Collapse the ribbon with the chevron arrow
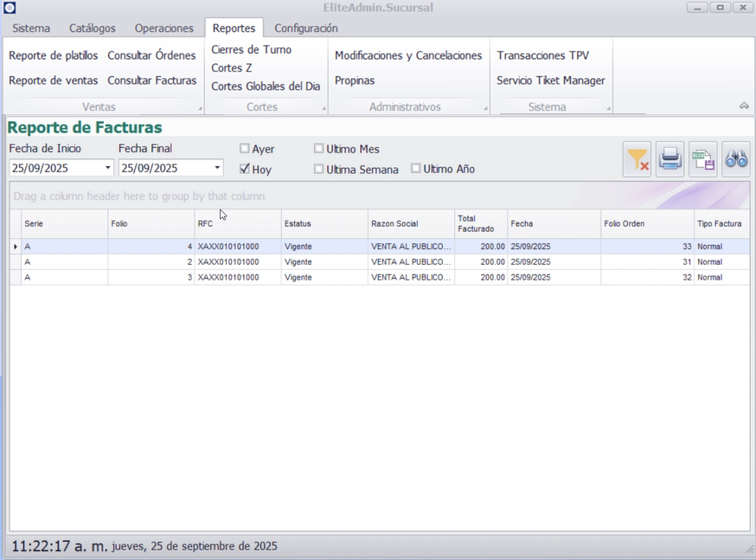 744,106
